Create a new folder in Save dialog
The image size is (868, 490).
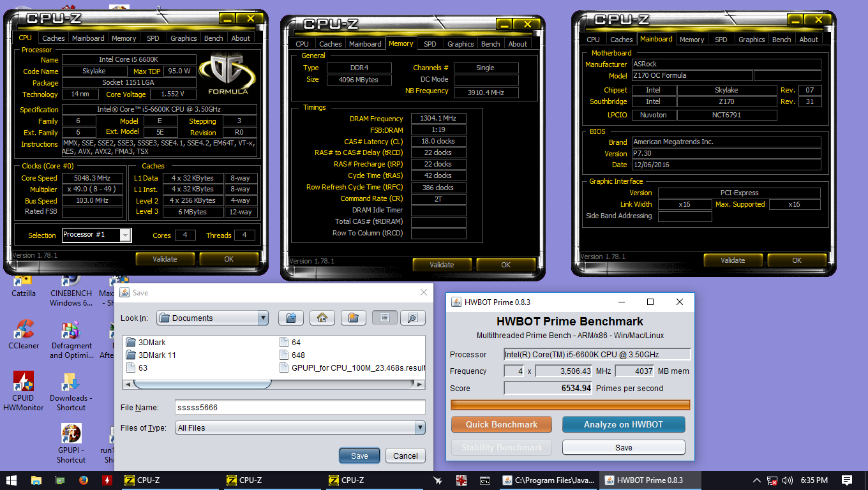tap(354, 318)
